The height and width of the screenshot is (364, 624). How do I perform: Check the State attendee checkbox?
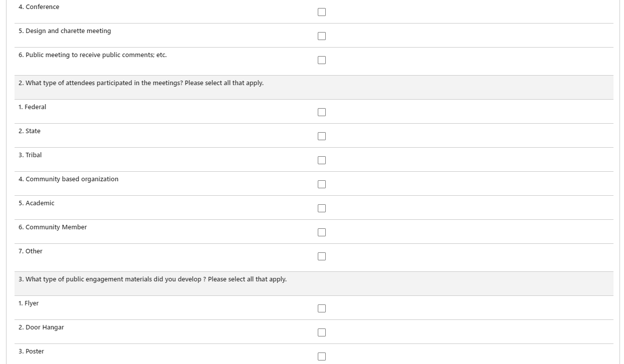coord(322,136)
